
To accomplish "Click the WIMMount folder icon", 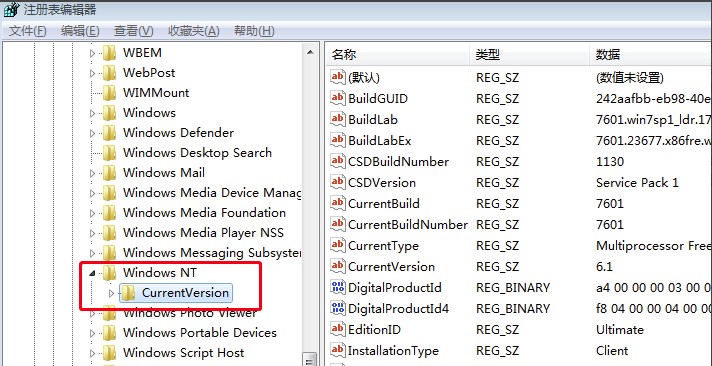I will click(109, 93).
